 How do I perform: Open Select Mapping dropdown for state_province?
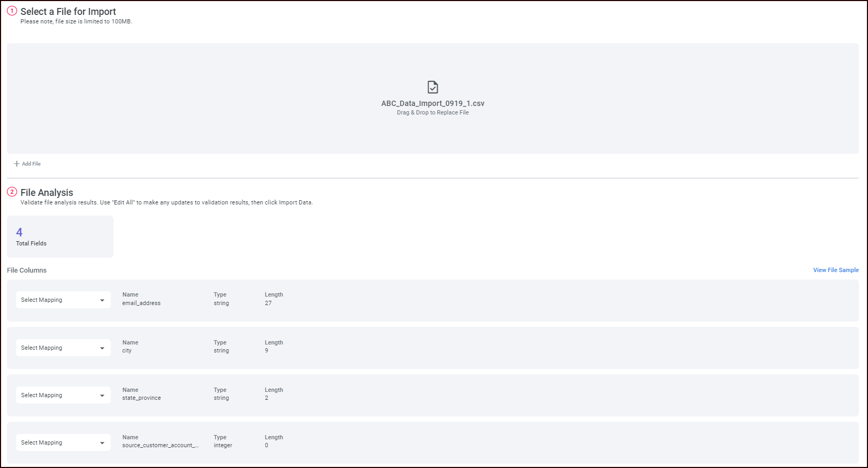63,395
